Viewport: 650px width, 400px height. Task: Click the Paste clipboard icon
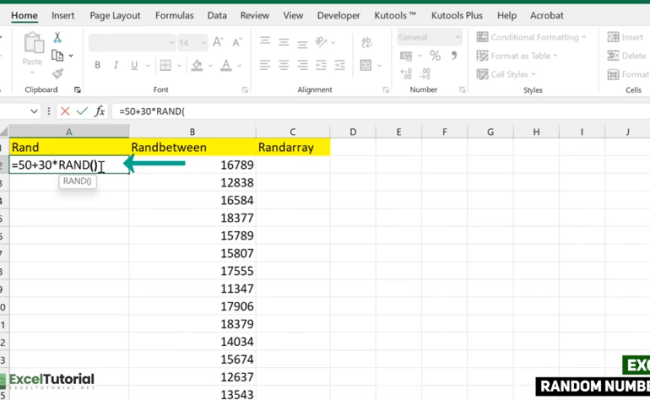tap(33, 44)
